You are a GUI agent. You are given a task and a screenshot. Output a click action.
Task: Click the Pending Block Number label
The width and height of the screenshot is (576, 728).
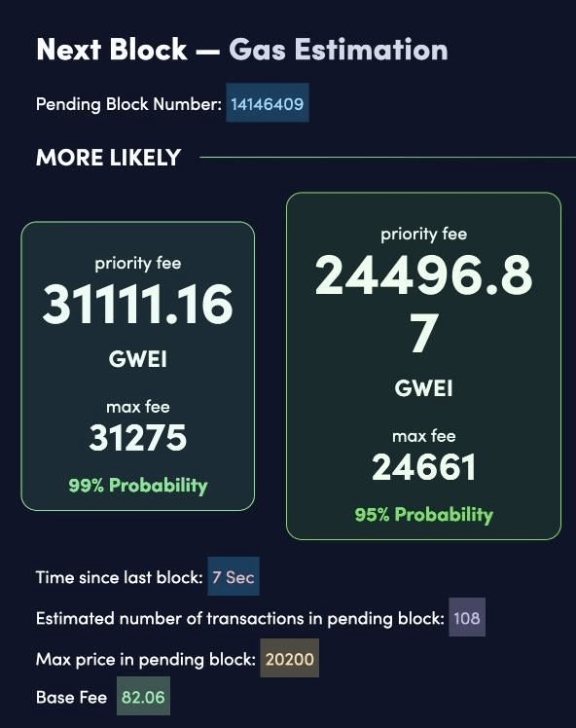[129, 104]
